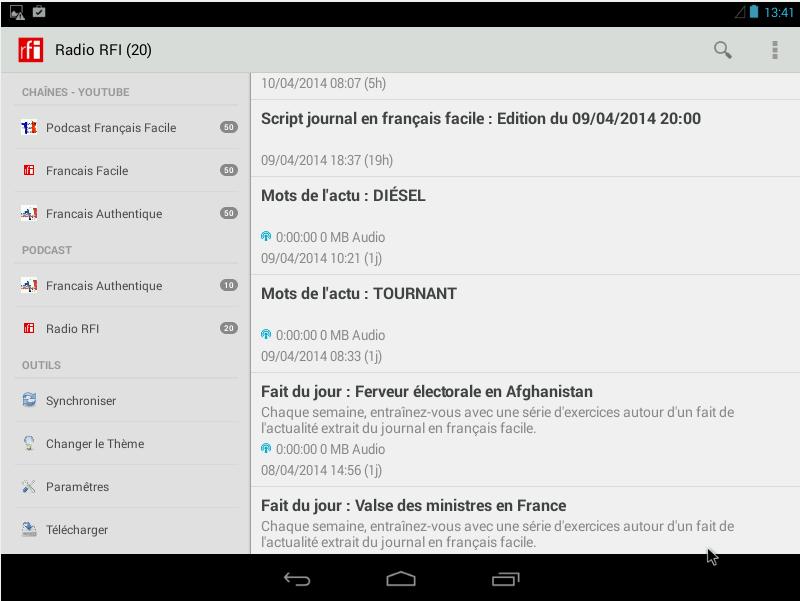Tap the Android back navigation button
The image size is (800, 601).
[x=297, y=579]
